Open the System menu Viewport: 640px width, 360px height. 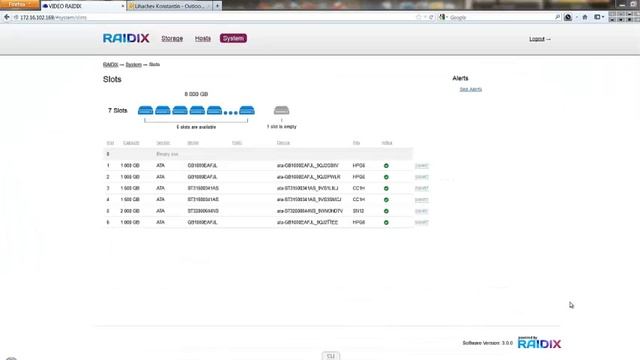tap(233, 38)
